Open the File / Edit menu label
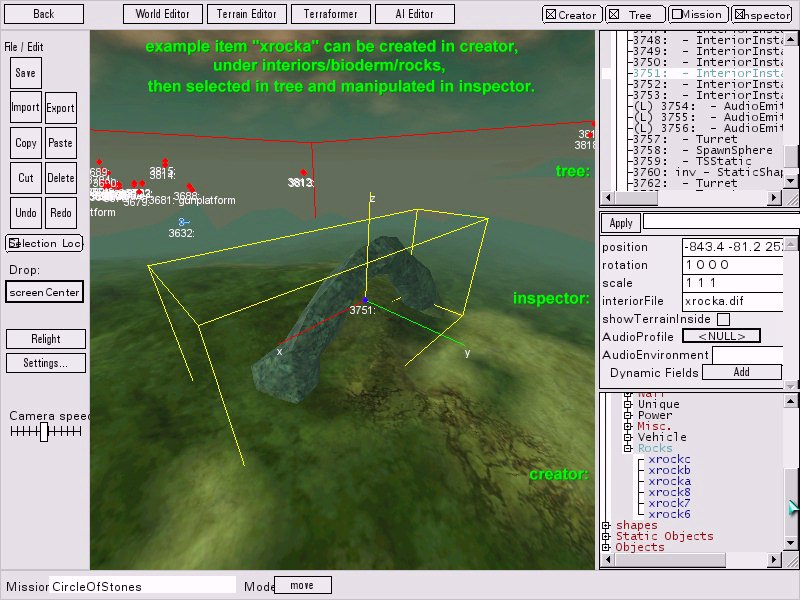The image size is (800, 600). coord(23,47)
